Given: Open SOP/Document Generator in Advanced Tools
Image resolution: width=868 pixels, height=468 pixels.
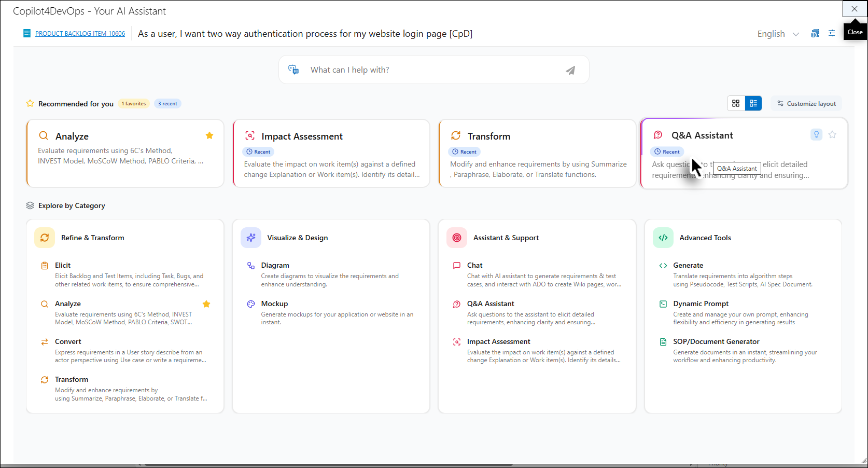Looking at the screenshot, I should 716,341.
